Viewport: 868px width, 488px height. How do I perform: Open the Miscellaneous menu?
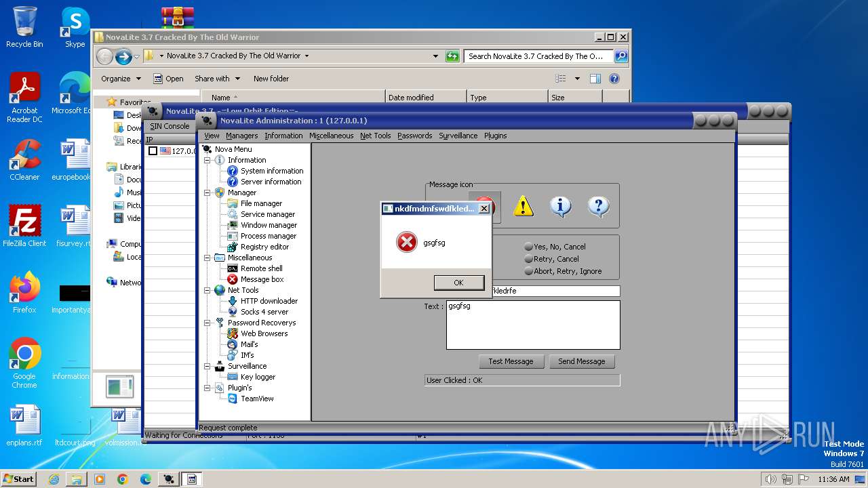[331, 136]
